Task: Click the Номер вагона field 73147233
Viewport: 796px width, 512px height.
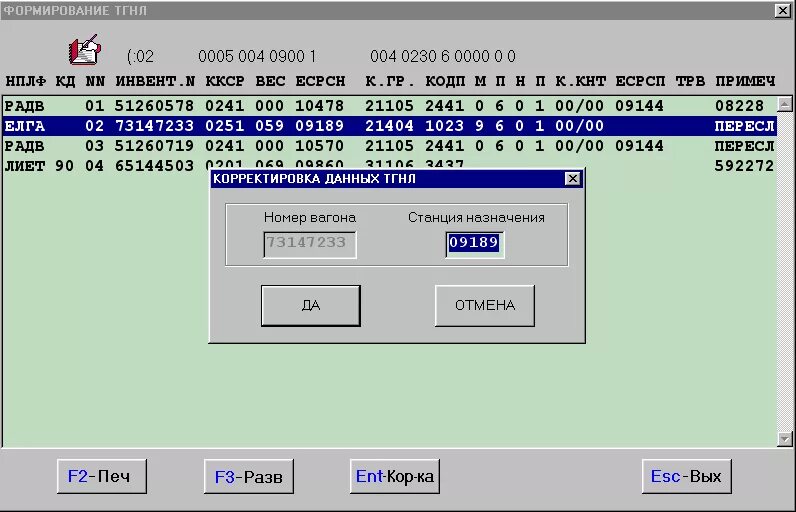Action: pyautogui.click(x=310, y=245)
